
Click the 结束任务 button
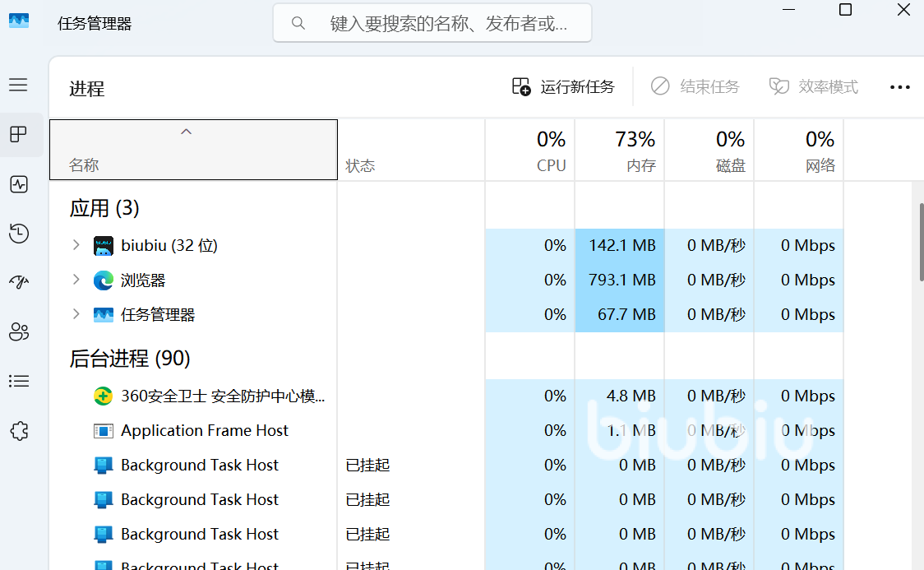695,86
